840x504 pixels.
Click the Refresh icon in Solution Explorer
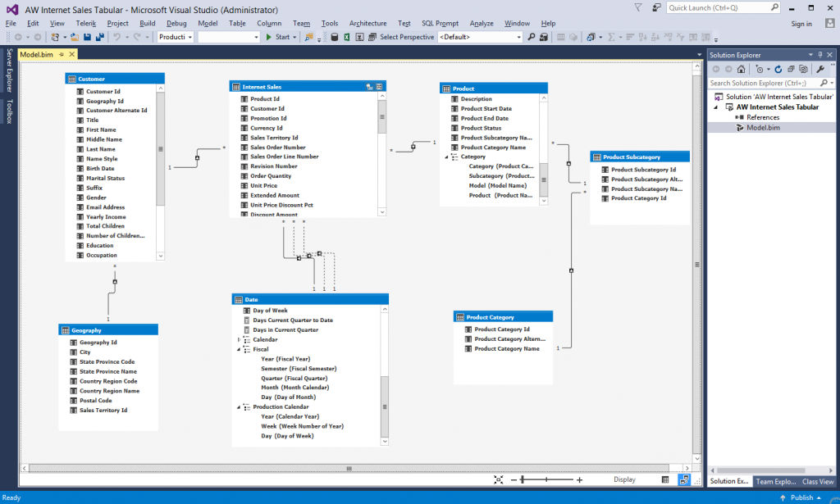pos(778,69)
